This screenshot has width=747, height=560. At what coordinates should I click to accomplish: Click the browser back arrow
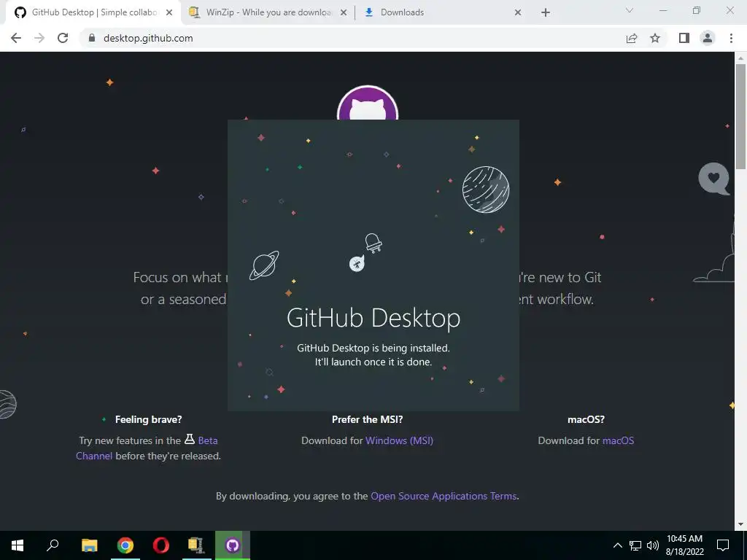click(x=16, y=38)
